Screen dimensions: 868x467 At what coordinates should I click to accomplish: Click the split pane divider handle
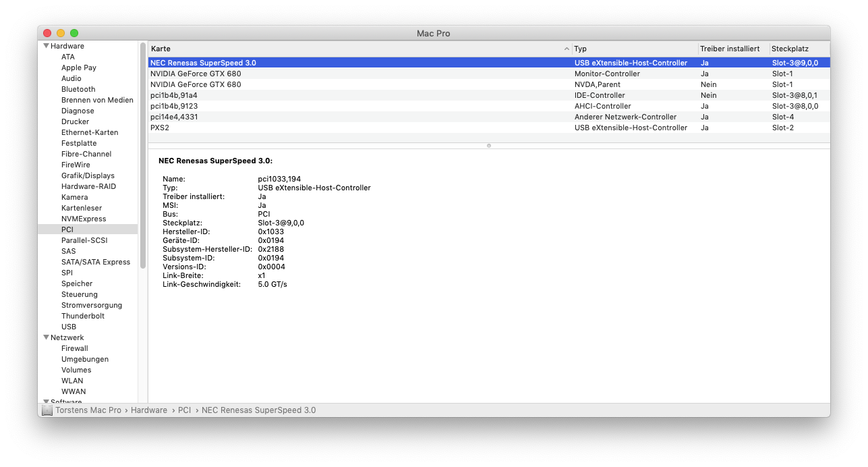(489, 145)
